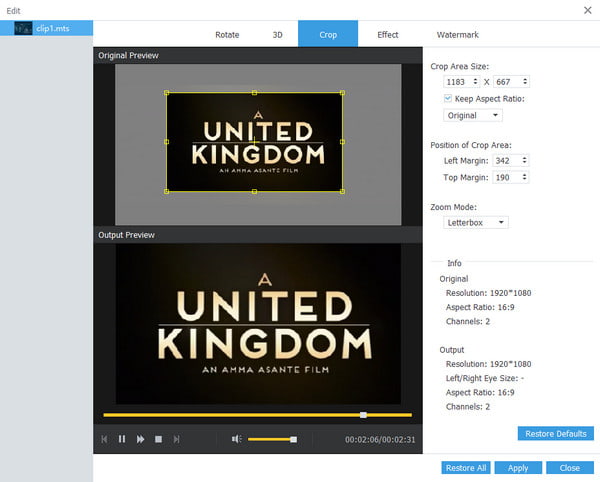Select the top-left crop handle
Viewport: 600px width, 482px height.
(167, 93)
